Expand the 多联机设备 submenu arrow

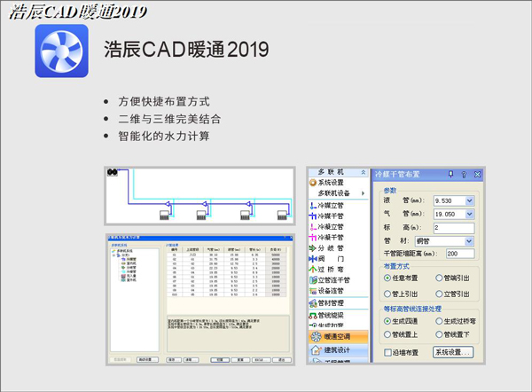[363, 193]
